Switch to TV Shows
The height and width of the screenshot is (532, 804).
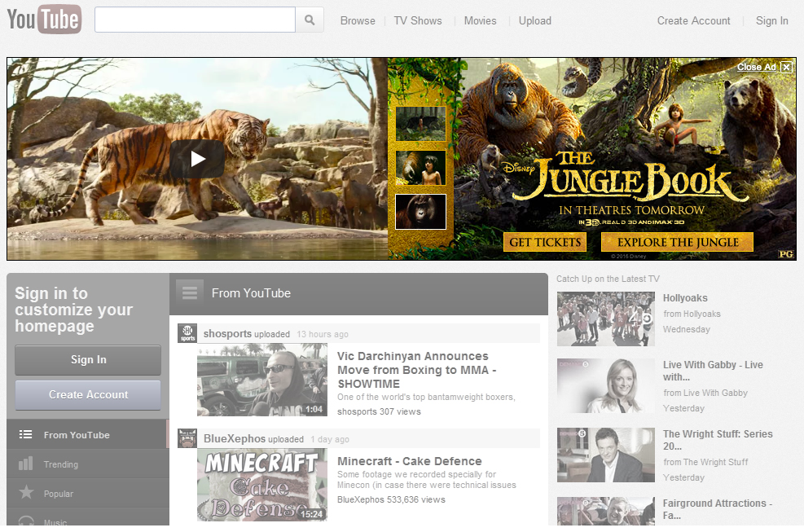tap(417, 20)
